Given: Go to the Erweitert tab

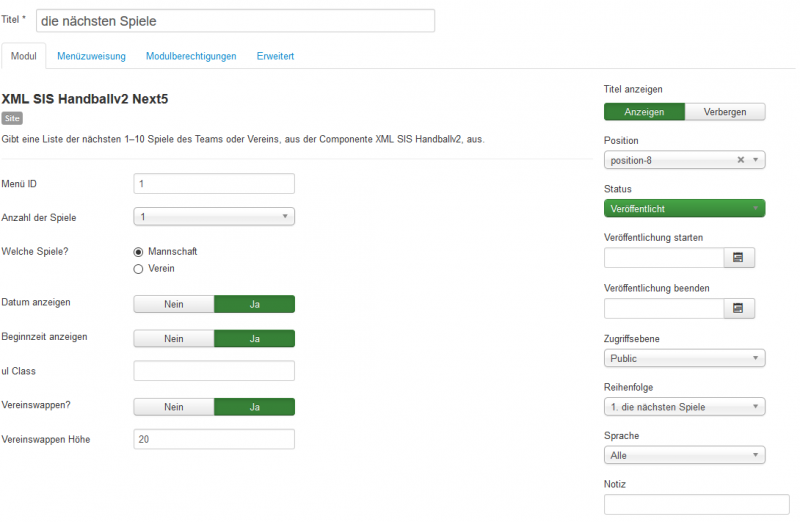Looking at the screenshot, I should tap(275, 56).
